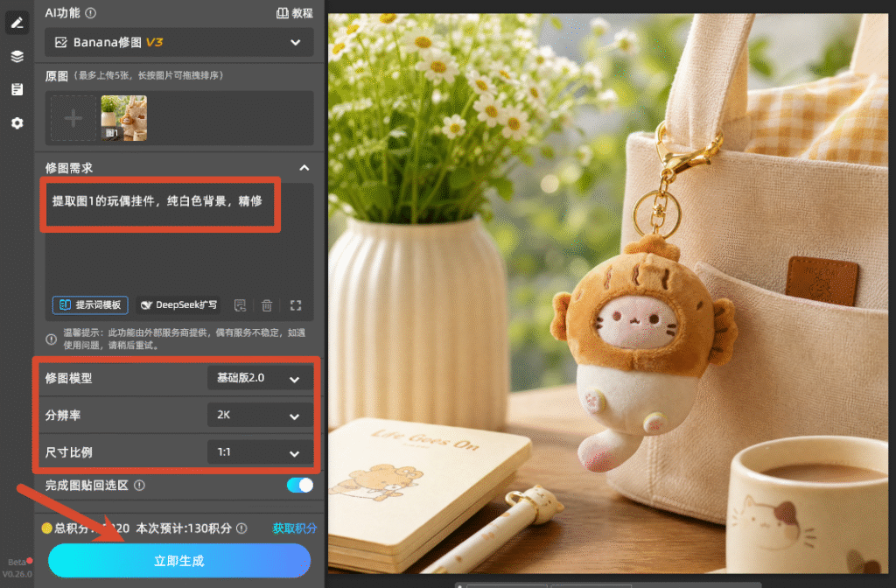Open the layers icon in sidebar

coord(17,56)
